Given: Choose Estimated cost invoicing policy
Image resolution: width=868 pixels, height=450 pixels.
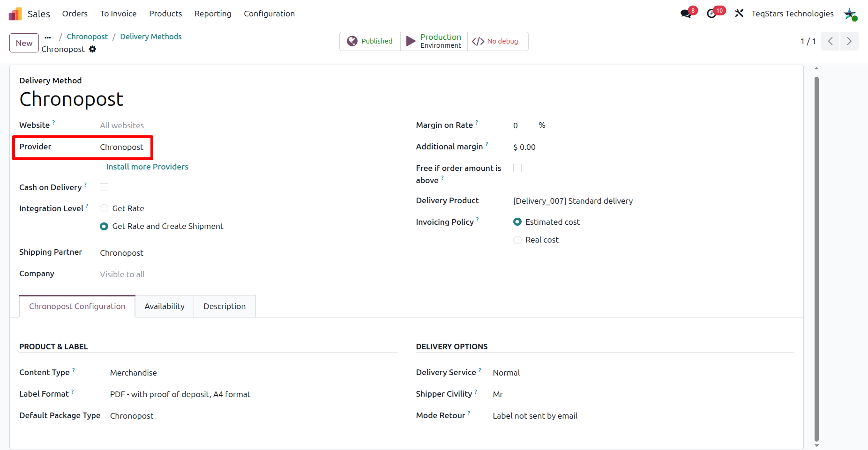Looking at the screenshot, I should tap(517, 222).
